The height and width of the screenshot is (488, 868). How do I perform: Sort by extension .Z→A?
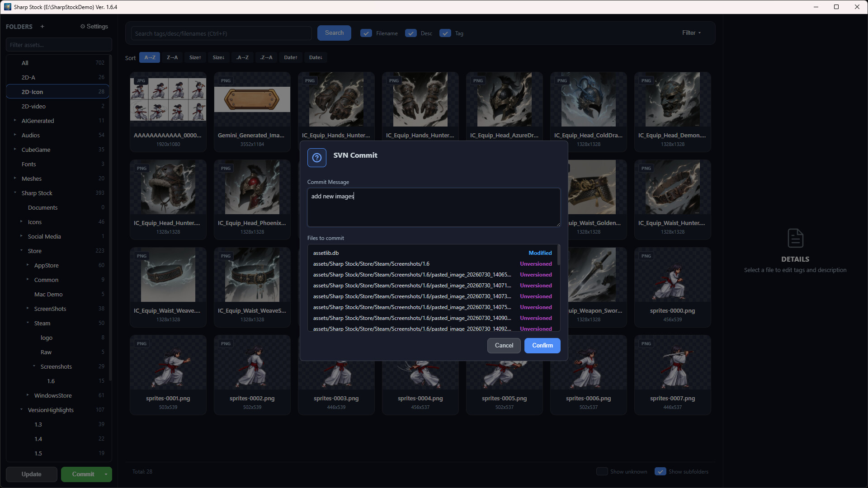[266, 57]
